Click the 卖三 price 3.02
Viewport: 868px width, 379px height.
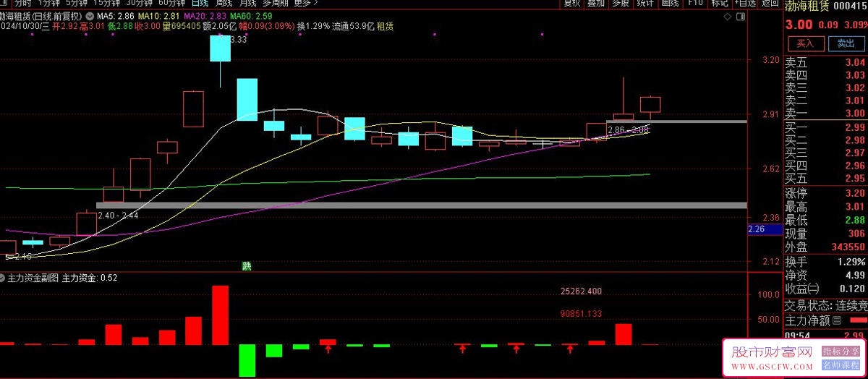[x=854, y=88]
